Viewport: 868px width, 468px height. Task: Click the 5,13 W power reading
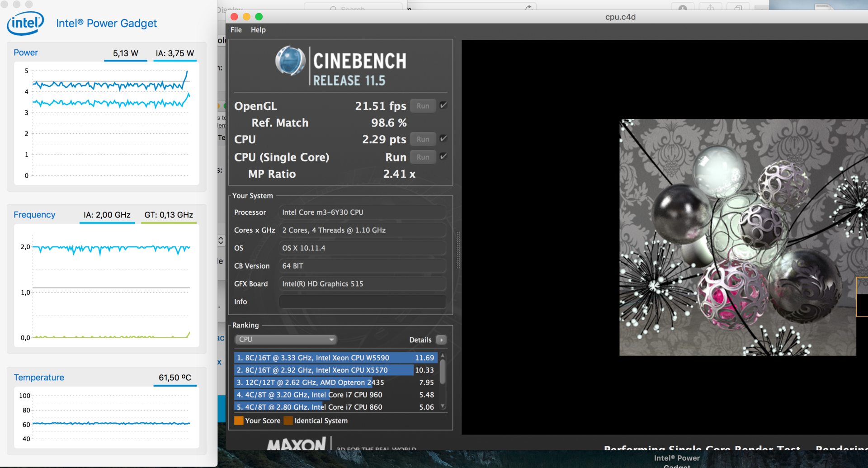[126, 53]
